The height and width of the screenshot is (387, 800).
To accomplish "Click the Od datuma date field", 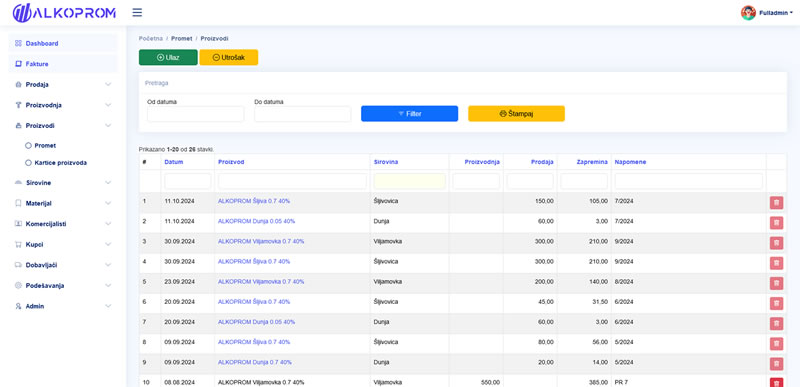I will tap(195, 114).
